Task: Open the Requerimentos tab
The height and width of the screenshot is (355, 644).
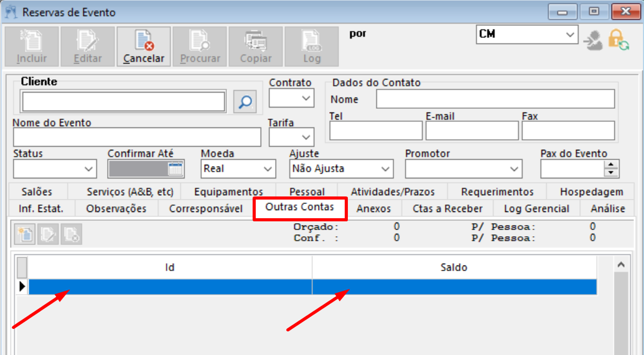Action: (497, 191)
